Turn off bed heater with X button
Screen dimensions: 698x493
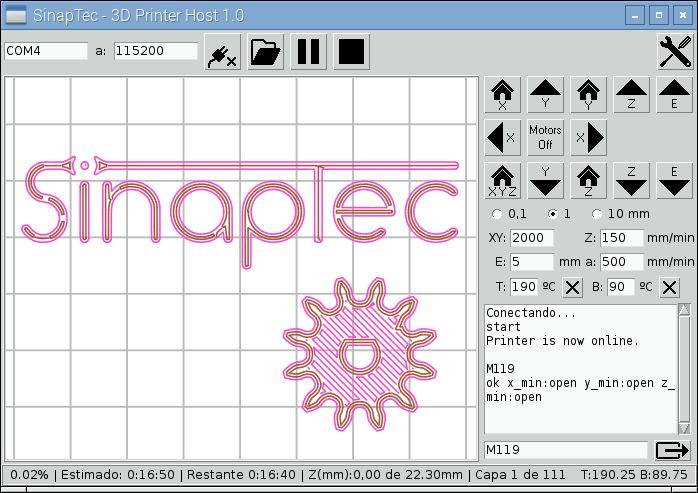pyautogui.click(x=670, y=287)
